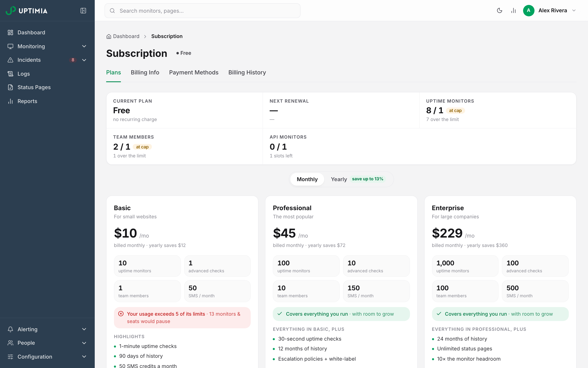Screen dimensions: 588x368
Task: Toggle dark mode moon icon
Action: [500, 10]
